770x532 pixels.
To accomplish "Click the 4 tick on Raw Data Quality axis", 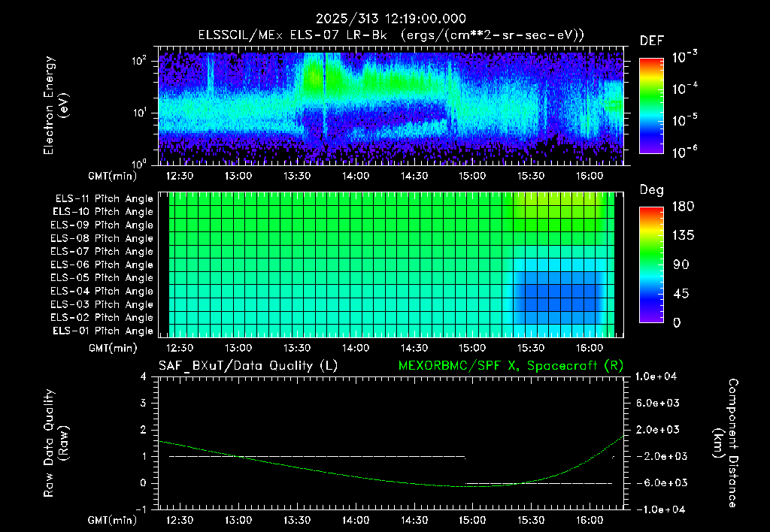I will click(x=144, y=376).
